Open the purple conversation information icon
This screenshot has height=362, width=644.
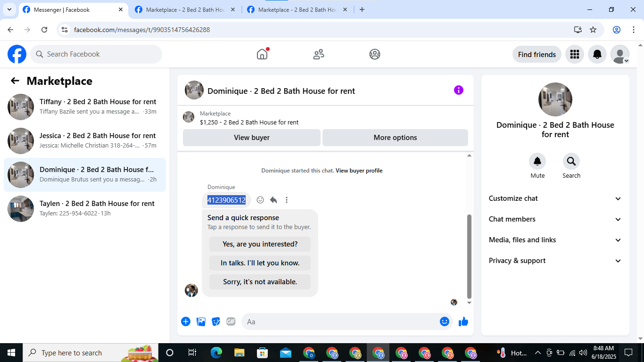tap(459, 90)
